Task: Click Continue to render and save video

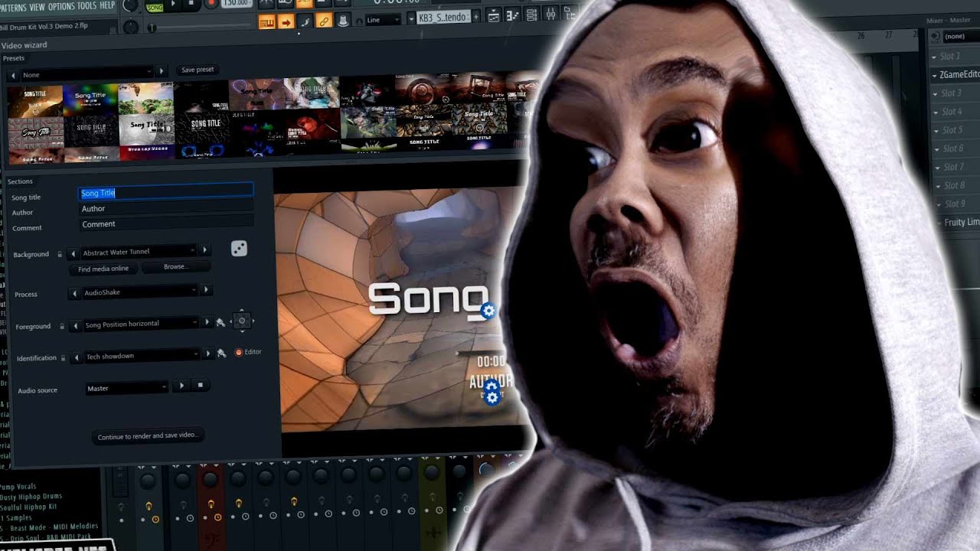Action: pyautogui.click(x=147, y=435)
